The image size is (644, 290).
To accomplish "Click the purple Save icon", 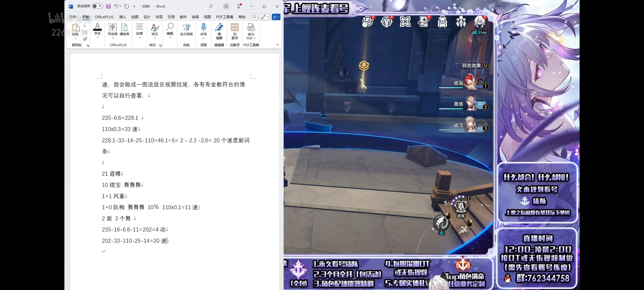I will [108, 6].
